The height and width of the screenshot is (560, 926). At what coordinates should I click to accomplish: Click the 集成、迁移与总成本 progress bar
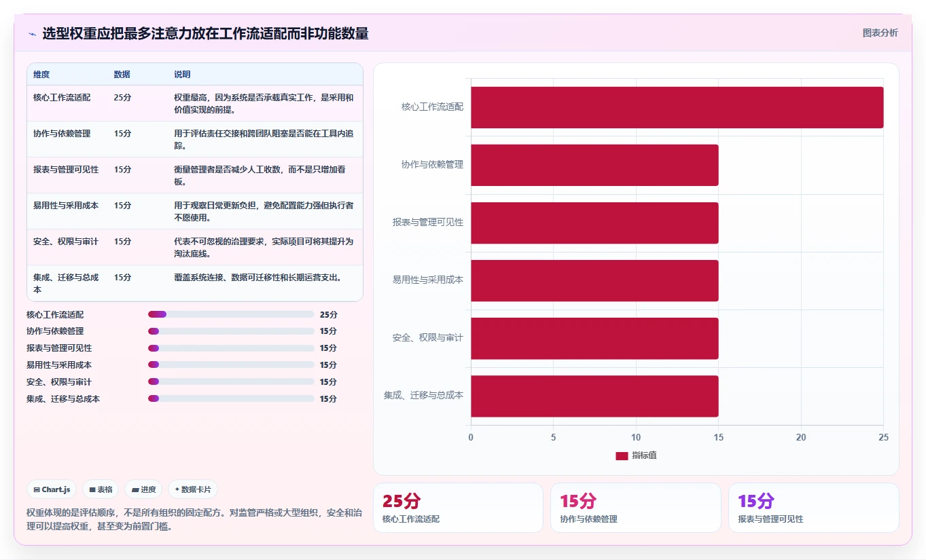[x=231, y=398]
